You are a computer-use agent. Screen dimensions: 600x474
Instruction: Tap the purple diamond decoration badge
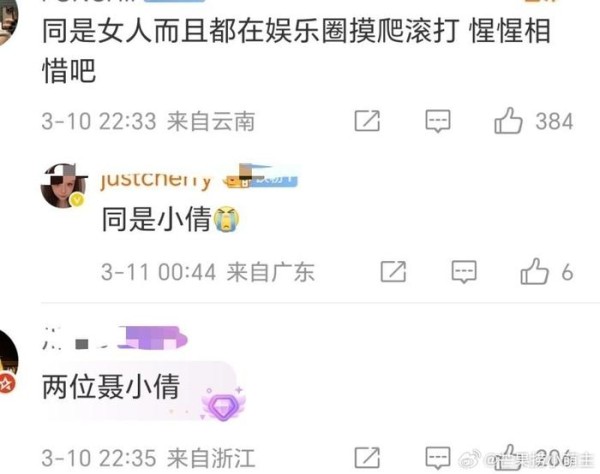coord(224,406)
